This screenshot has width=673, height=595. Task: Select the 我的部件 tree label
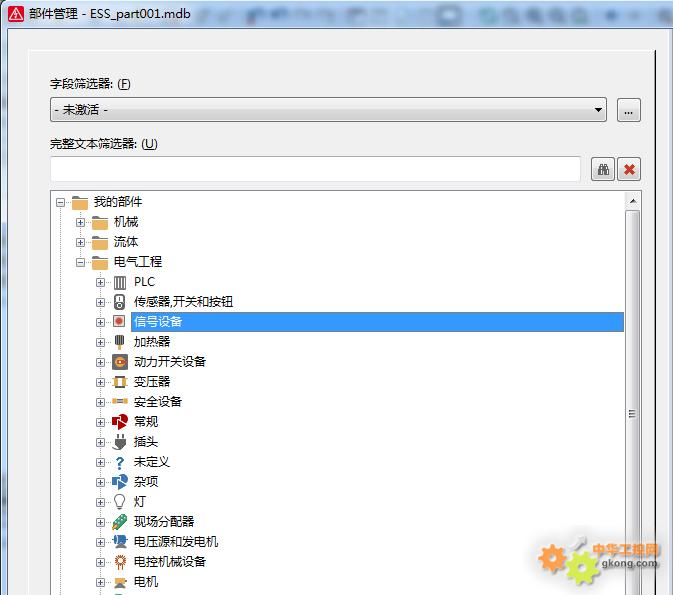(118, 202)
